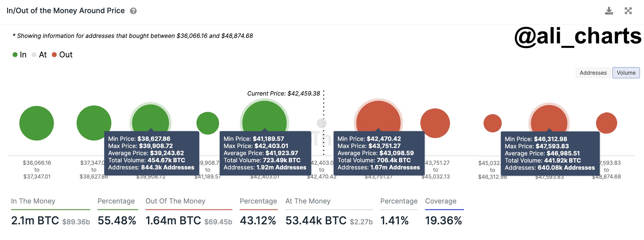The width and height of the screenshot is (644, 240).
Task: Select the Volume view tab
Action: point(626,73)
